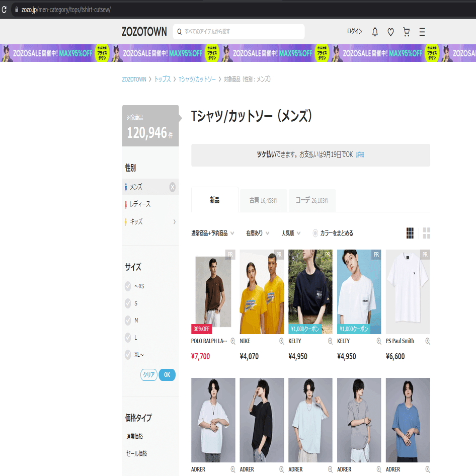Open the notifications bell icon
The width and height of the screenshot is (476, 476).
(x=375, y=32)
